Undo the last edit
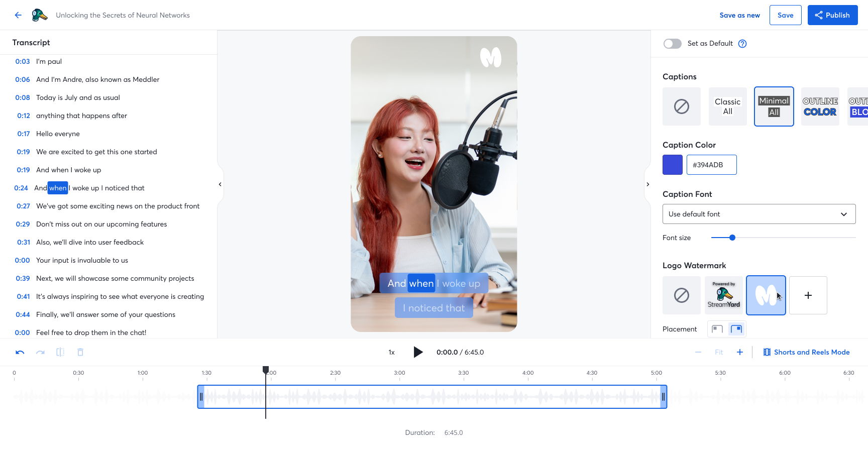The height and width of the screenshot is (452, 868). coord(20,352)
